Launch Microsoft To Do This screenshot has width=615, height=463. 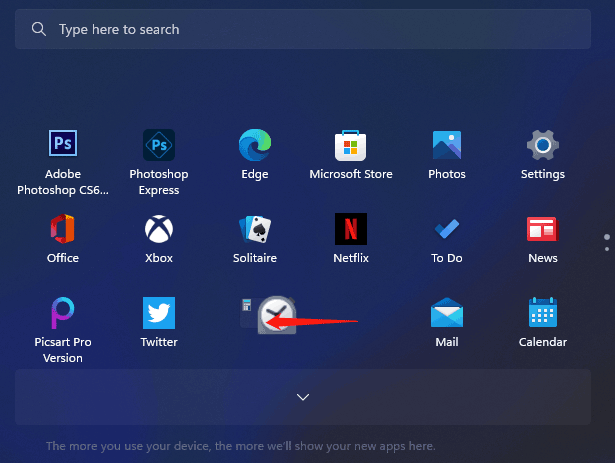click(447, 229)
